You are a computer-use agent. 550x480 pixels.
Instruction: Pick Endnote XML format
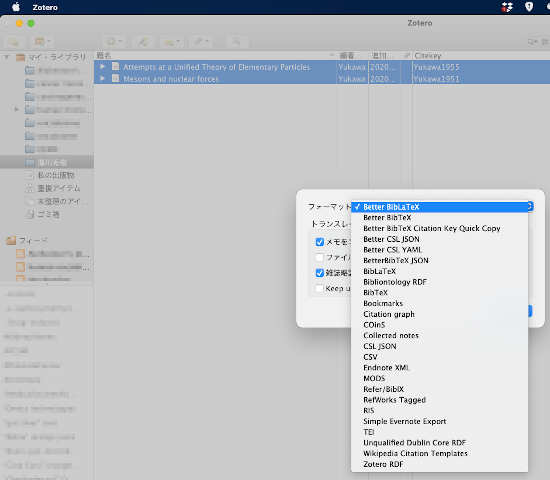coord(439,367)
